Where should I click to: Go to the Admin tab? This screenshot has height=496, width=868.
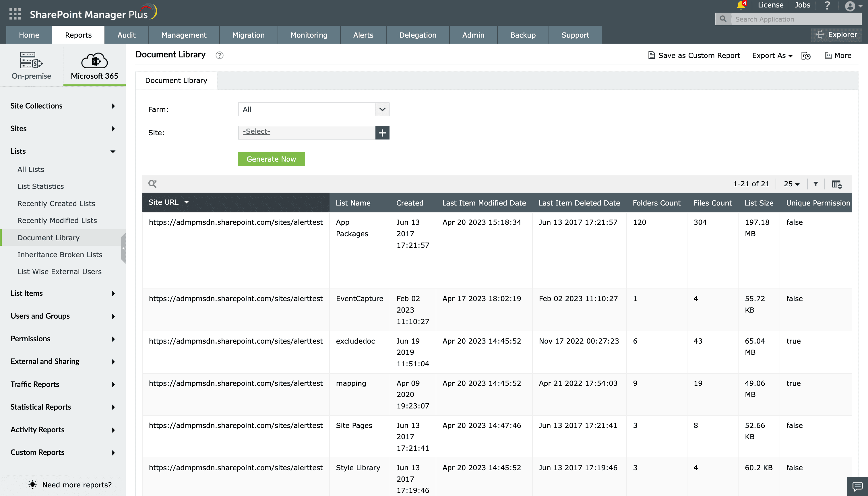[473, 35]
